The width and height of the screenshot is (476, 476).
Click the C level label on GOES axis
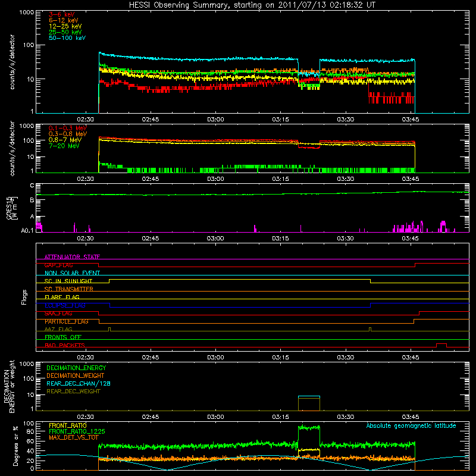[x=32, y=186]
